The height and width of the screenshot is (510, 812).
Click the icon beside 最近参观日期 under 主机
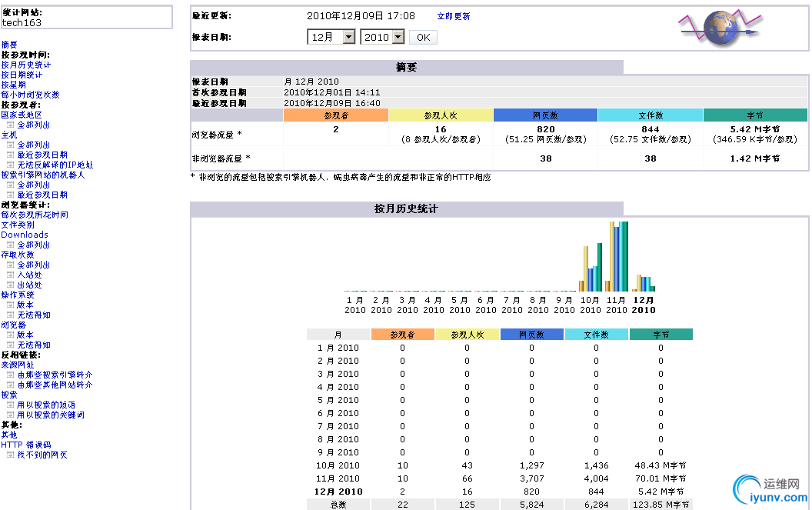[x=10, y=155]
